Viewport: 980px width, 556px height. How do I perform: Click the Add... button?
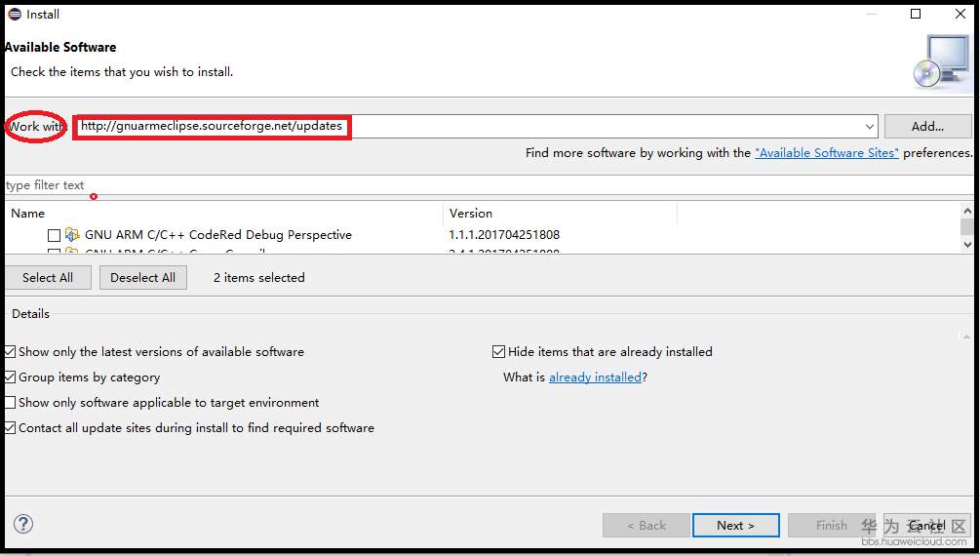(x=928, y=127)
